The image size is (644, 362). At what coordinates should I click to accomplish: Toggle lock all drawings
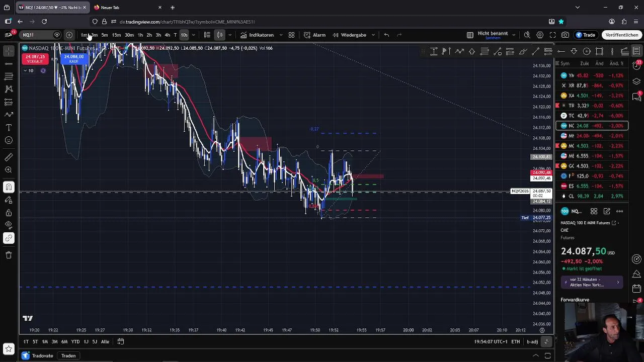(x=9, y=213)
